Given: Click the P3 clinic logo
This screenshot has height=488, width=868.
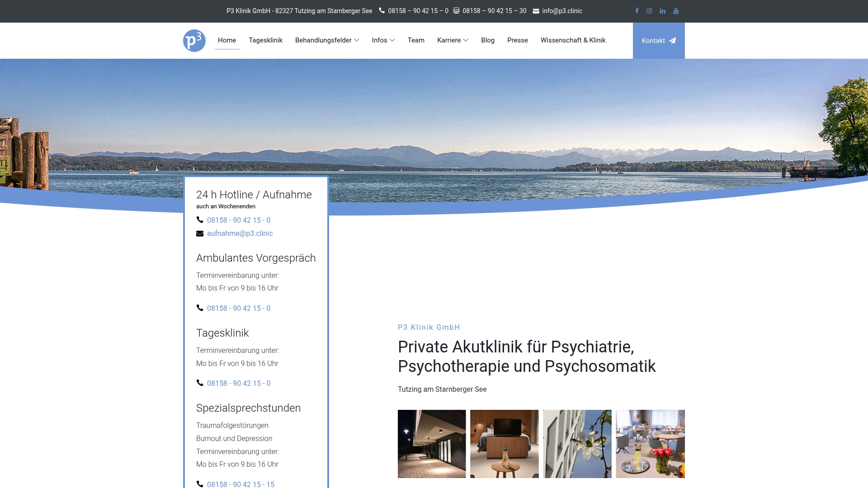Looking at the screenshot, I should [x=194, y=41].
